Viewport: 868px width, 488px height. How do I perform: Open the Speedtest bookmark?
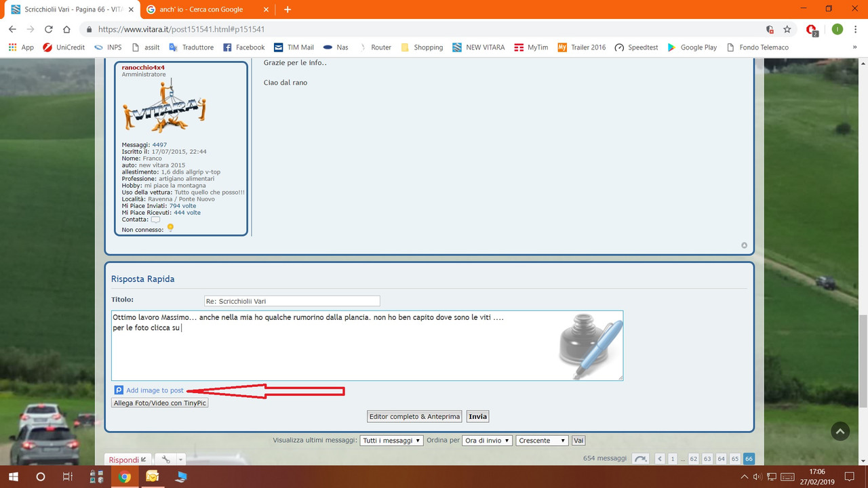(636, 47)
